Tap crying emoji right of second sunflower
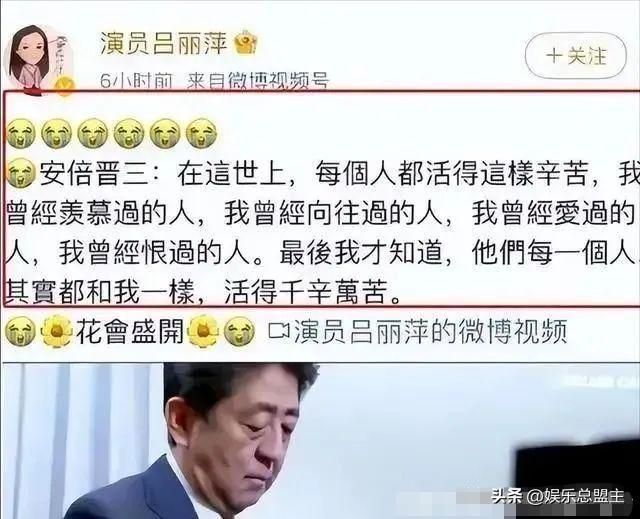The height and width of the screenshot is (519, 640). point(240,331)
